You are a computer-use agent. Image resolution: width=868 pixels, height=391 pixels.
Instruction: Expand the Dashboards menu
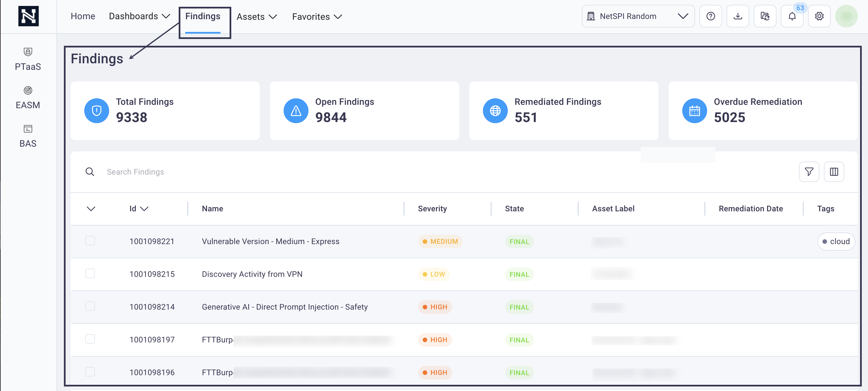point(139,16)
